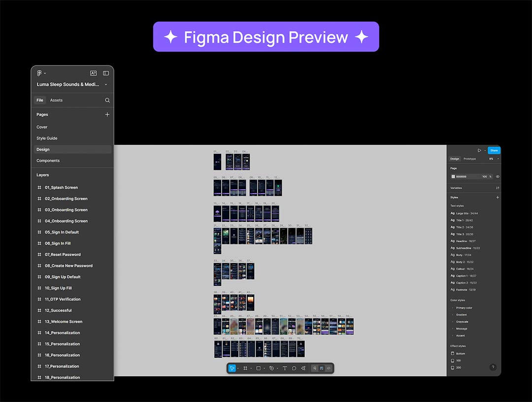The width and height of the screenshot is (532, 402).
Task: Select the Comment tool
Action: point(294,368)
